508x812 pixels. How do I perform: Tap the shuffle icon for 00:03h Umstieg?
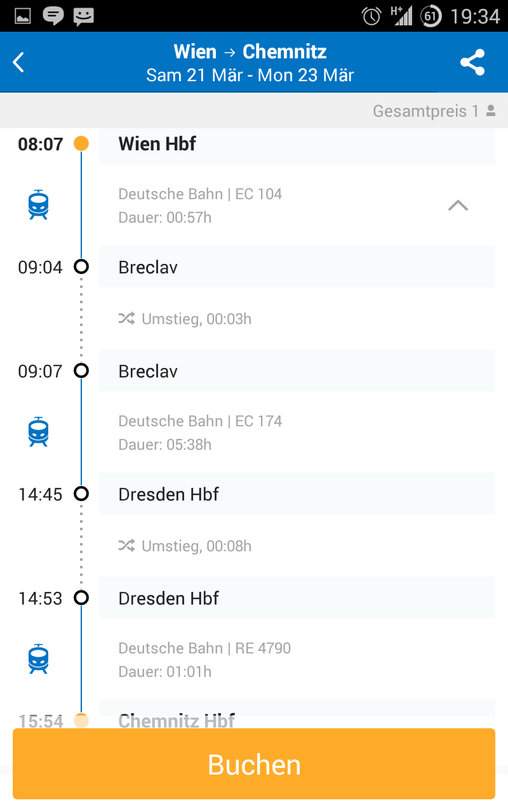(126, 318)
